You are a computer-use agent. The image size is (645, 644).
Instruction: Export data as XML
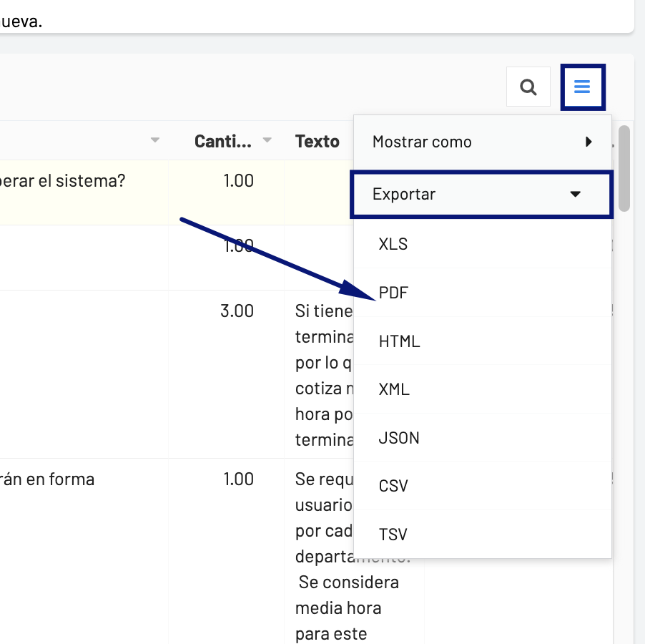coord(394,389)
